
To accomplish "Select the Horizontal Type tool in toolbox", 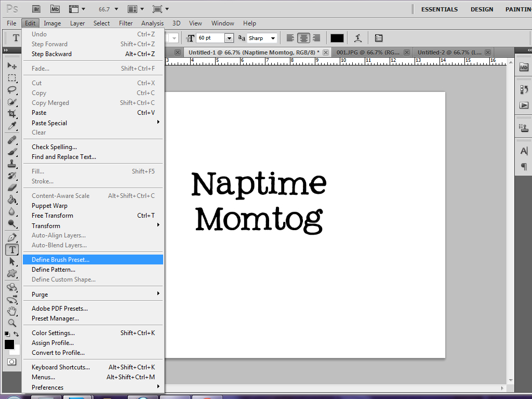I will tap(12, 250).
